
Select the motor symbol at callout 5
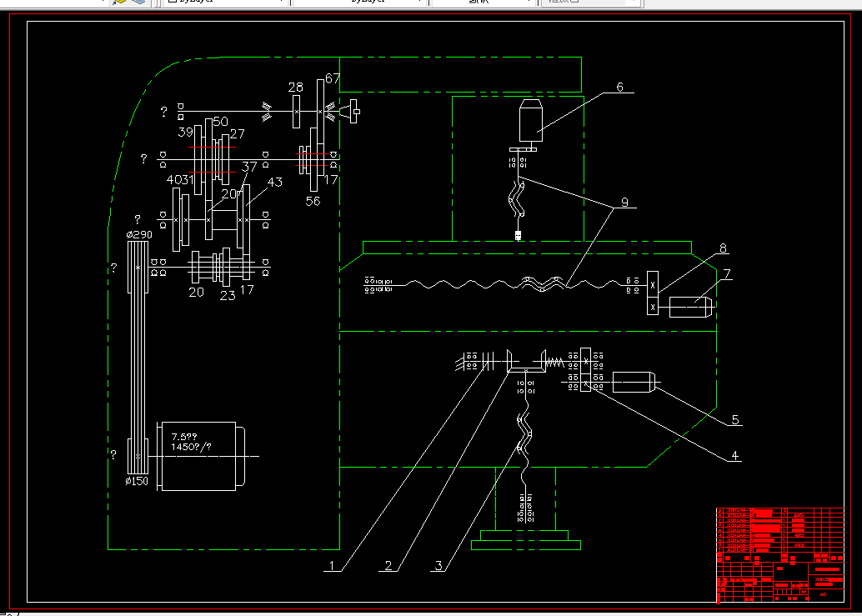[635, 382]
